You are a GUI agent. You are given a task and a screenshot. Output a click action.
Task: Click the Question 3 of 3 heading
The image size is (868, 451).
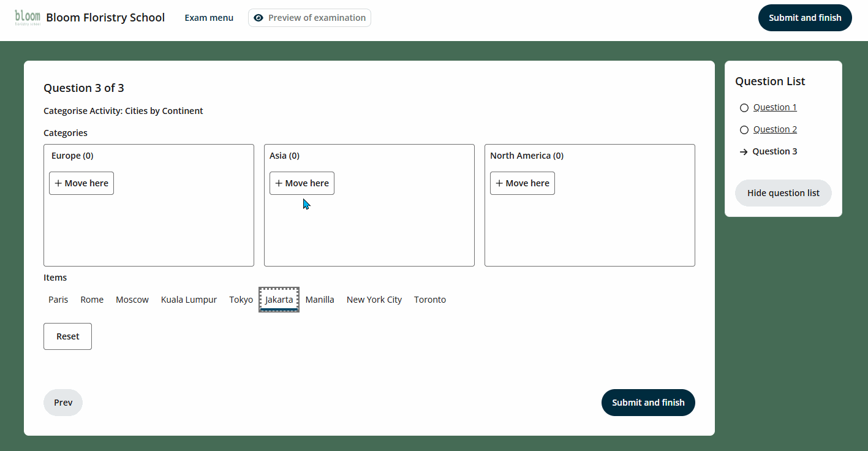pos(84,88)
